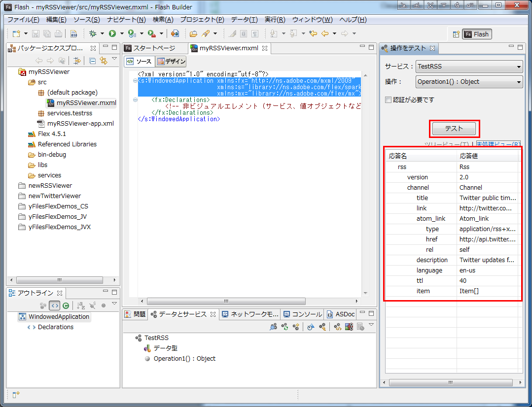Screen dimensions: 532x407
Task: Click the ツリービュー(T) link
Action: tap(447, 144)
